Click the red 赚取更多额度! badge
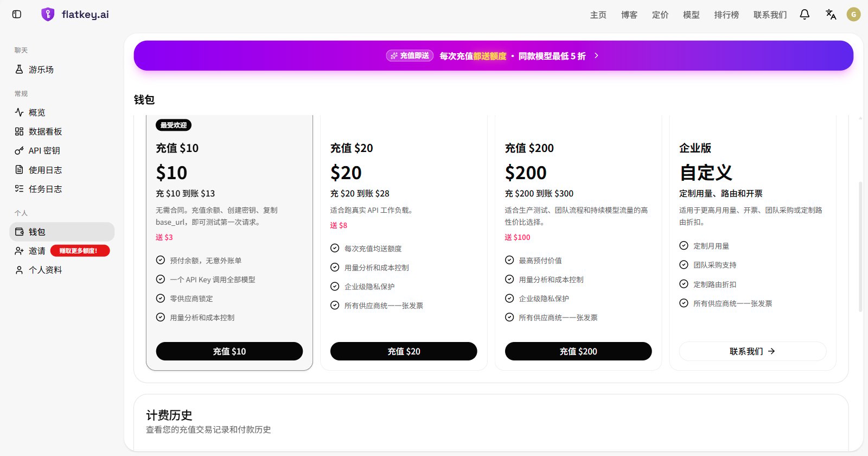Viewport: 868px width, 456px height. tap(80, 251)
